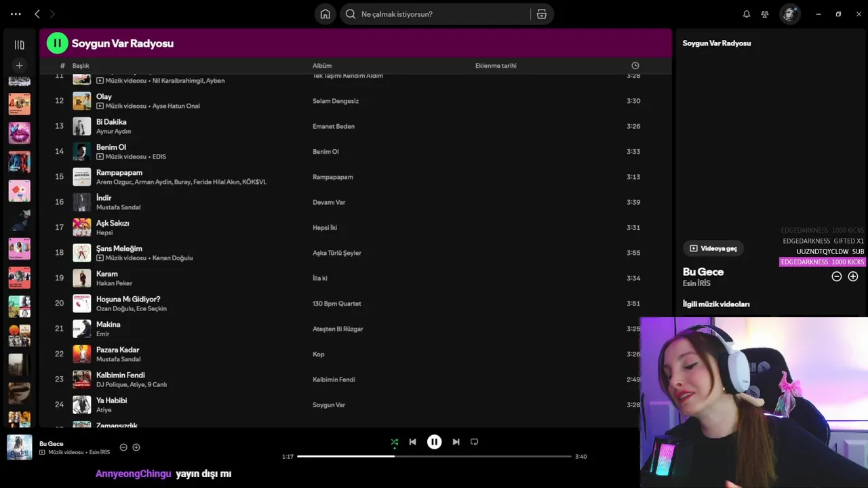Open album '130 Bpm Quartet'
Screen dimensions: 868x488
337,304
